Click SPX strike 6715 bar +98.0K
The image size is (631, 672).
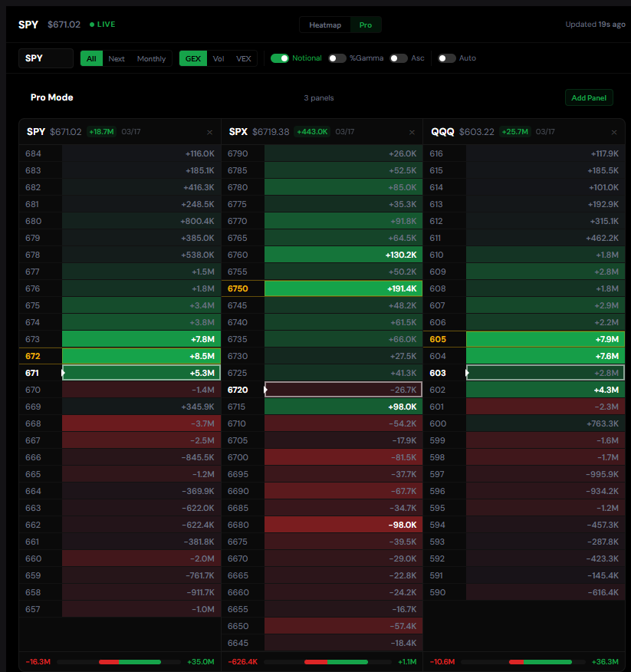point(343,407)
